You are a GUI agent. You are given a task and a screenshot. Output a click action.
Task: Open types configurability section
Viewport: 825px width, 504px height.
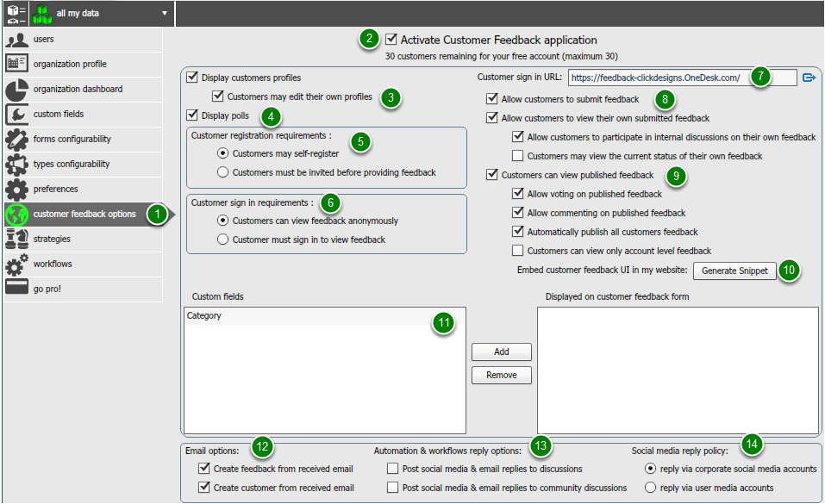click(84, 165)
